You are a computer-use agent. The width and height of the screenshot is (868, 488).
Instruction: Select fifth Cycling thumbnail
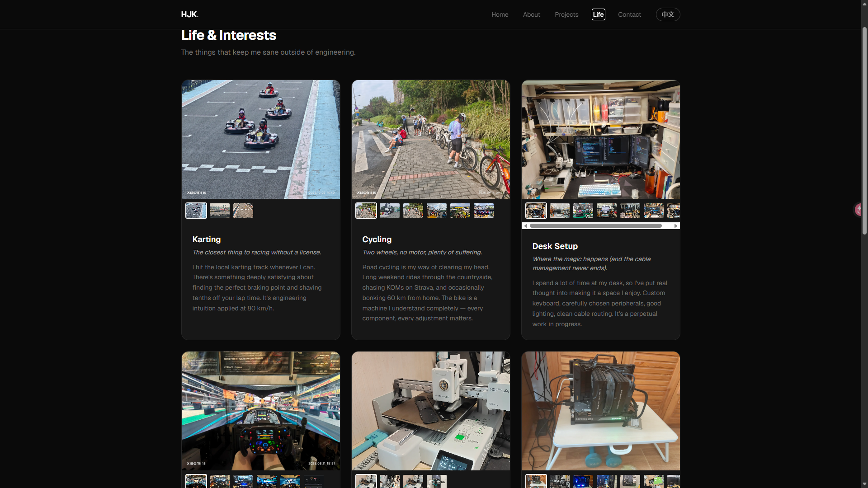(460, 211)
